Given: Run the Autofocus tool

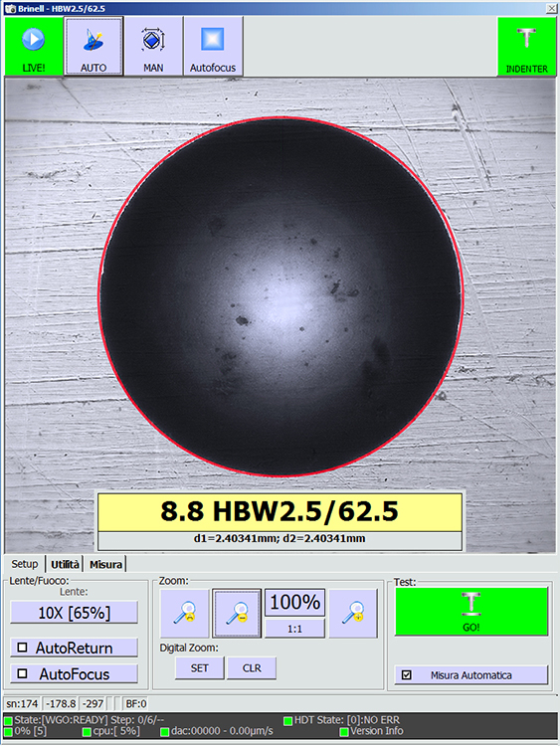Looking at the screenshot, I should [x=213, y=46].
